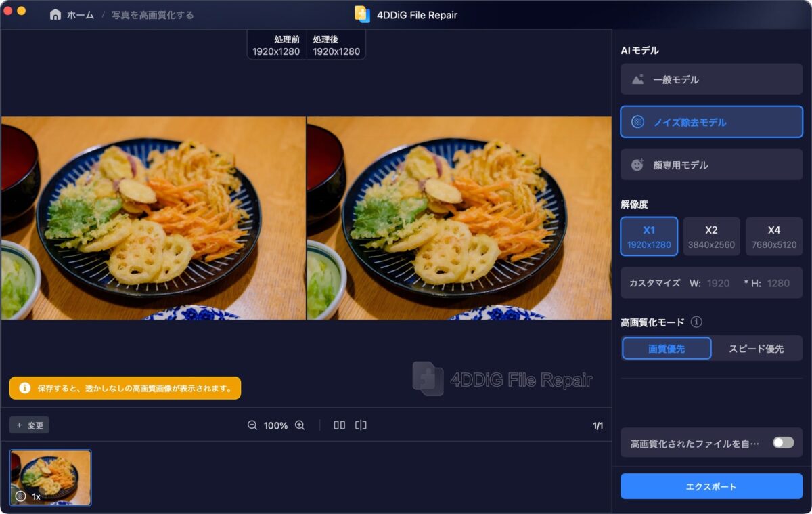This screenshot has height=514, width=812.
Task: Toggle the 高画質化されたファイルを自動保存 switch
Action: click(783, 442)
